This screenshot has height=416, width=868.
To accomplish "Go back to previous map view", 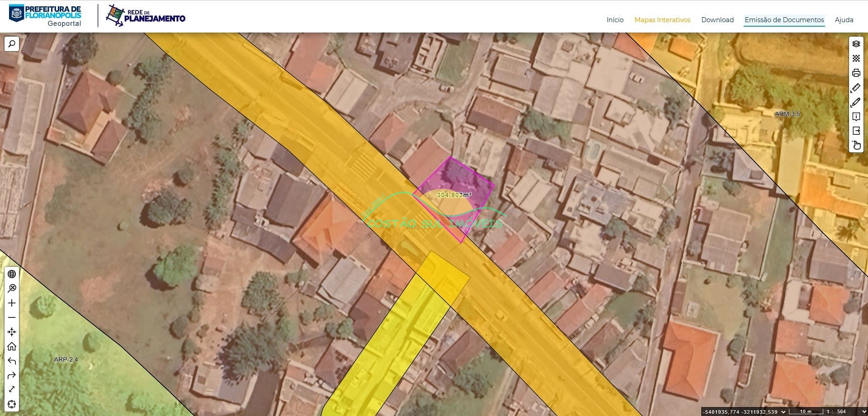I will tap(12, 361).
